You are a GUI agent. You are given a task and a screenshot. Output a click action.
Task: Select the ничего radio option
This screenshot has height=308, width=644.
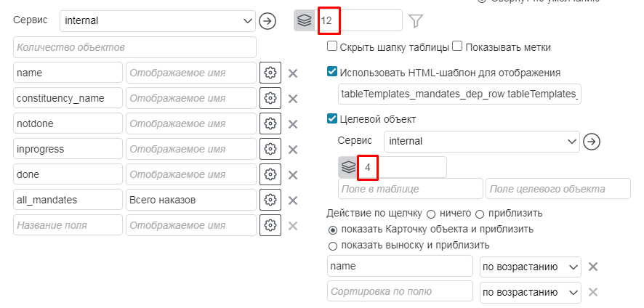(x=431, y=214)
